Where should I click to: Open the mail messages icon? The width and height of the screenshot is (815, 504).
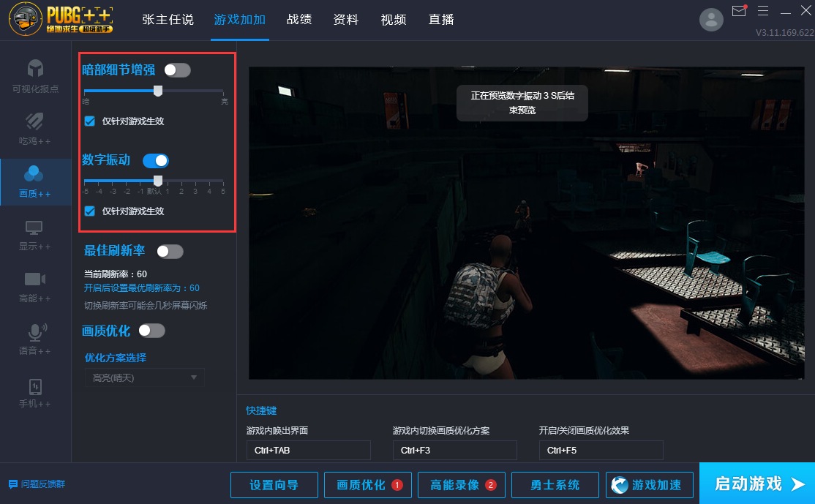739,11
